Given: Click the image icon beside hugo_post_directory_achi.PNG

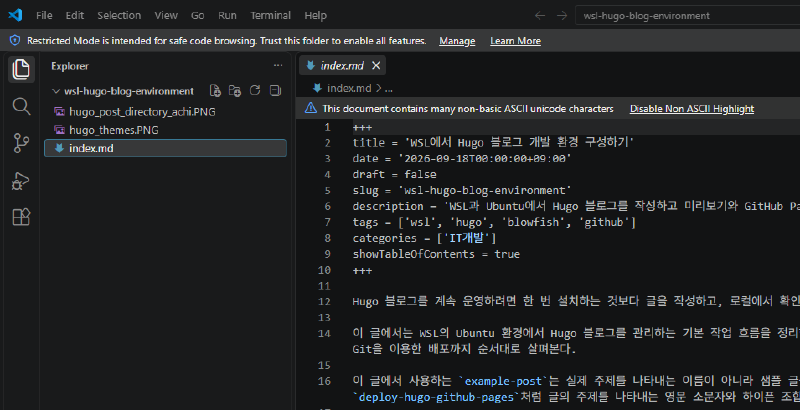Looking at the screenshot, I should click(x=59, y=111).
